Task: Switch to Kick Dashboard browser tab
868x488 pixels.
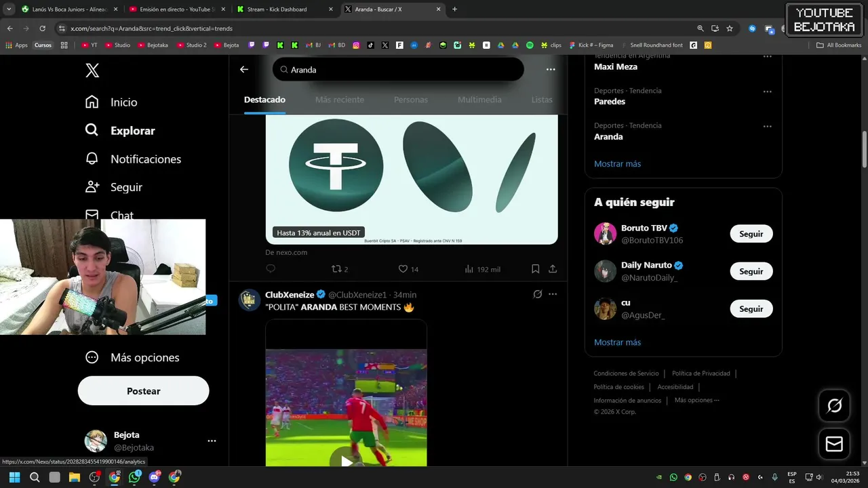Action: pyautogui.click(x=285, y=9)
